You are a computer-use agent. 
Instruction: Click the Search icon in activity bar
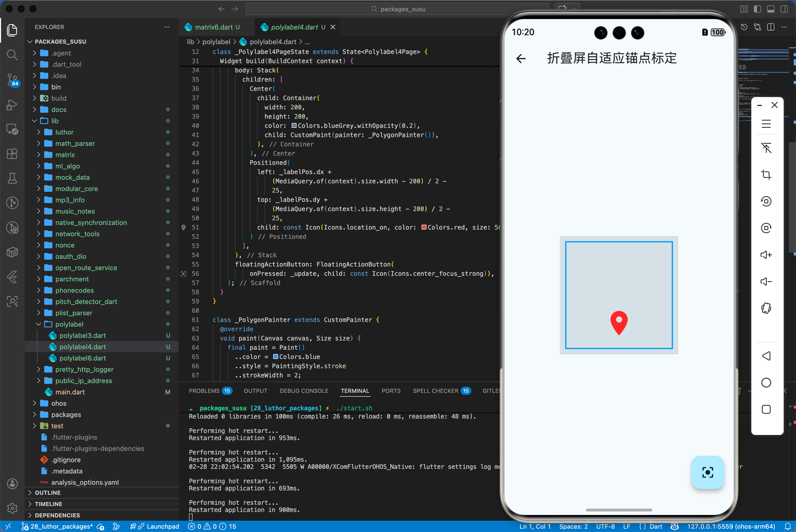tap(12, 55)
